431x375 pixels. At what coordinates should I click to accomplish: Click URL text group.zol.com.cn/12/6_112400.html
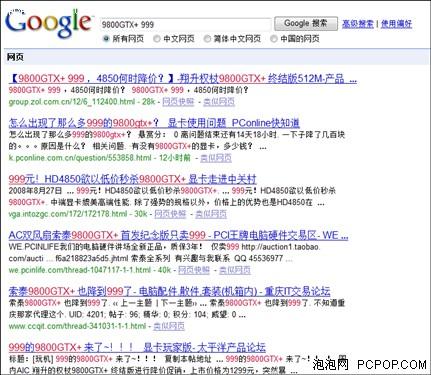[72, 102]
